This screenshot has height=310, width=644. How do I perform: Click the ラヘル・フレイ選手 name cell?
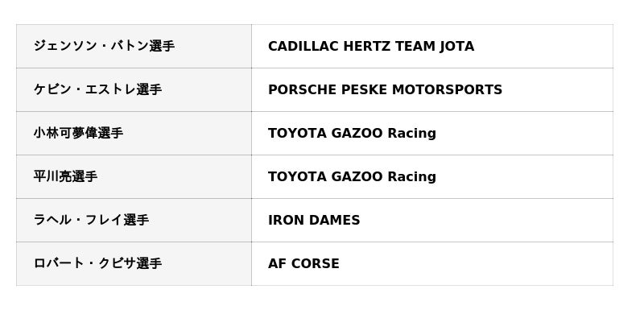(x=134, y=220)
